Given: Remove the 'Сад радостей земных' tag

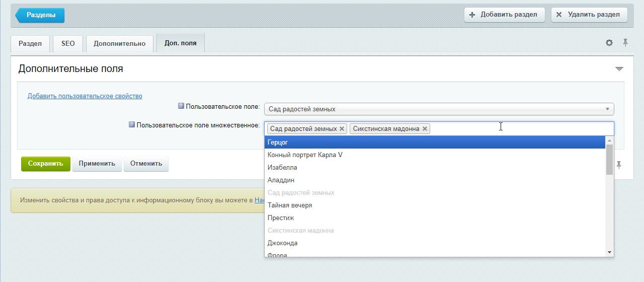Looking at the screenshot, I should [x=342, y=129].
